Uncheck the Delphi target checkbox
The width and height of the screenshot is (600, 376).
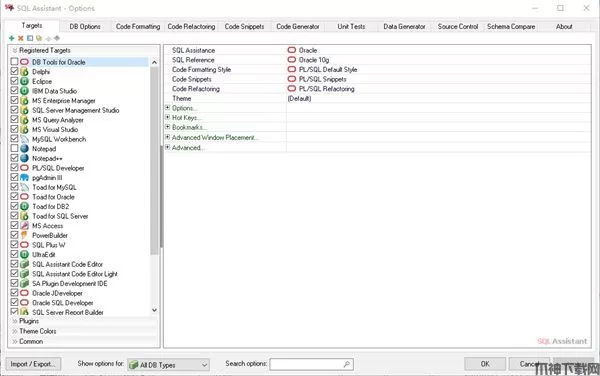coord(14,72)
